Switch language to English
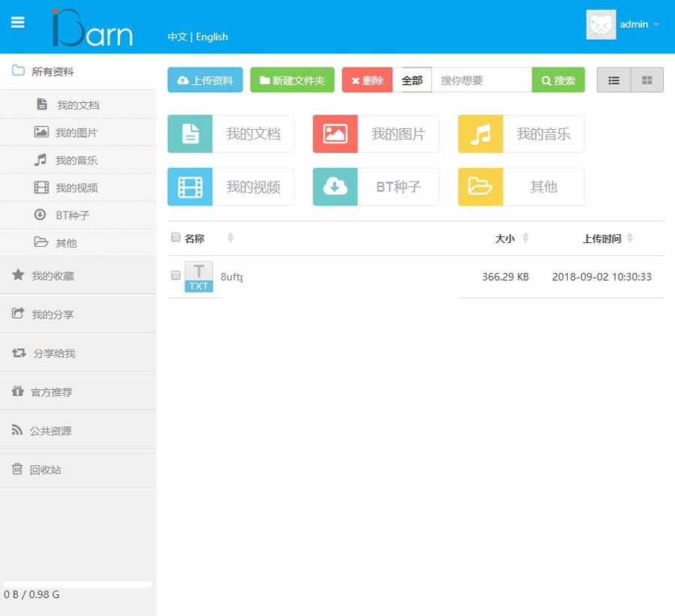 (211, 37)
